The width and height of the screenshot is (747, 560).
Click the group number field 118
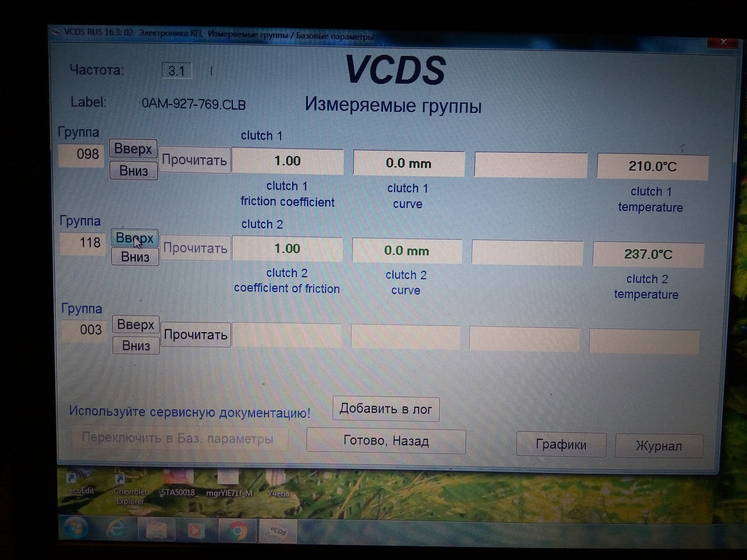[x=83, y=243]
